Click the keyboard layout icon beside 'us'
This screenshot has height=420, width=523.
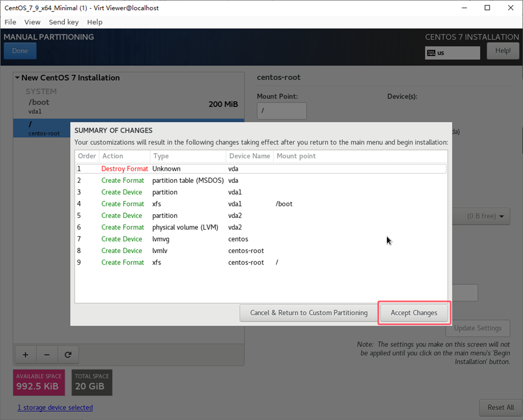(431, 53)
